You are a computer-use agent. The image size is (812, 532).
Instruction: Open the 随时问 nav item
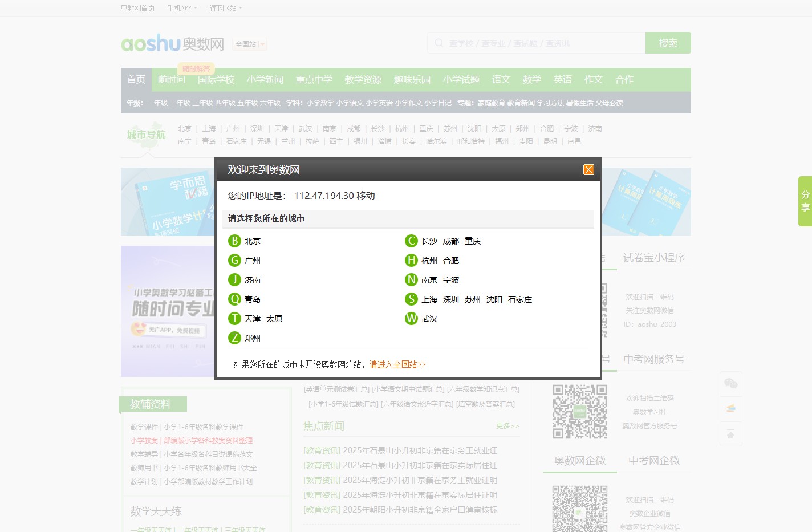(172, 79)
